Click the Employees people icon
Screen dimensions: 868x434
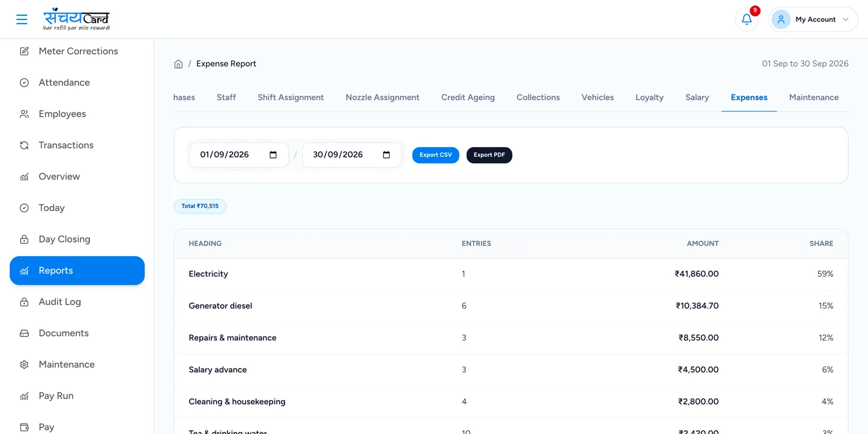pos(24,114)
